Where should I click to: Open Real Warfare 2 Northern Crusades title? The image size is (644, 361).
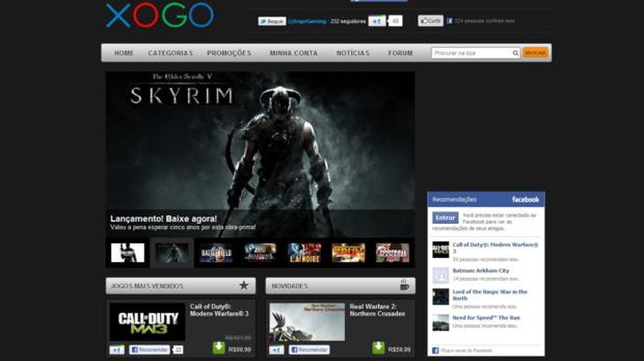[x=377, y=310]
